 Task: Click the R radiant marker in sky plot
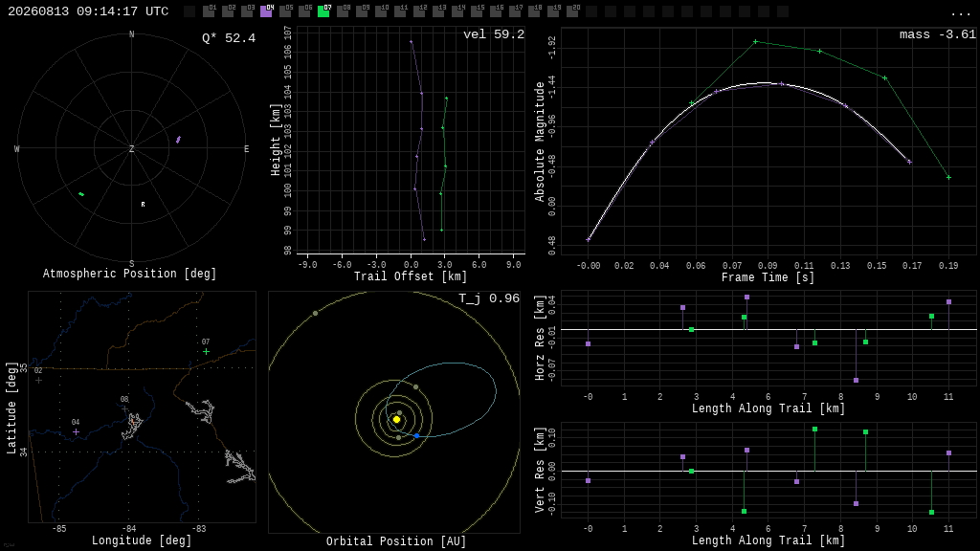(144, 205)
